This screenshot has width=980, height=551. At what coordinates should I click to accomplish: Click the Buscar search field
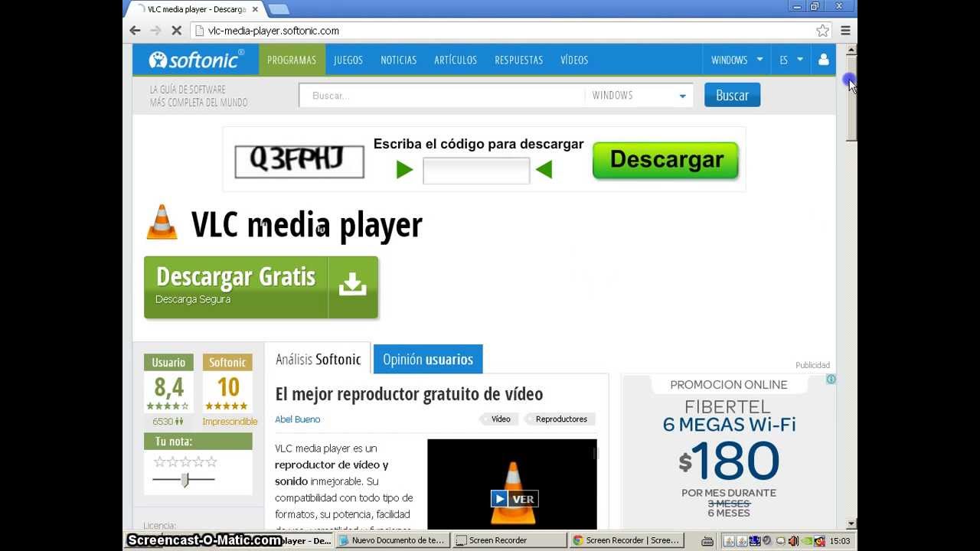pos(442,96)
